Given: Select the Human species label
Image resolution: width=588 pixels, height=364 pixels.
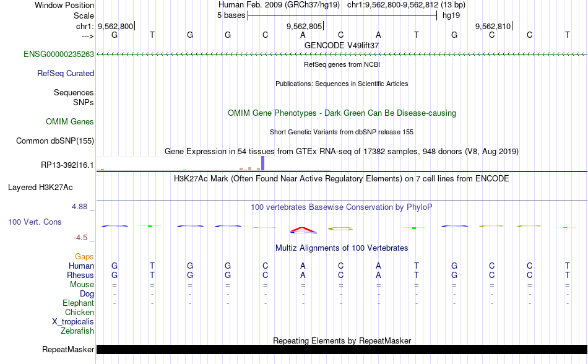Looking at the screenshot, I should click(81, 266).
